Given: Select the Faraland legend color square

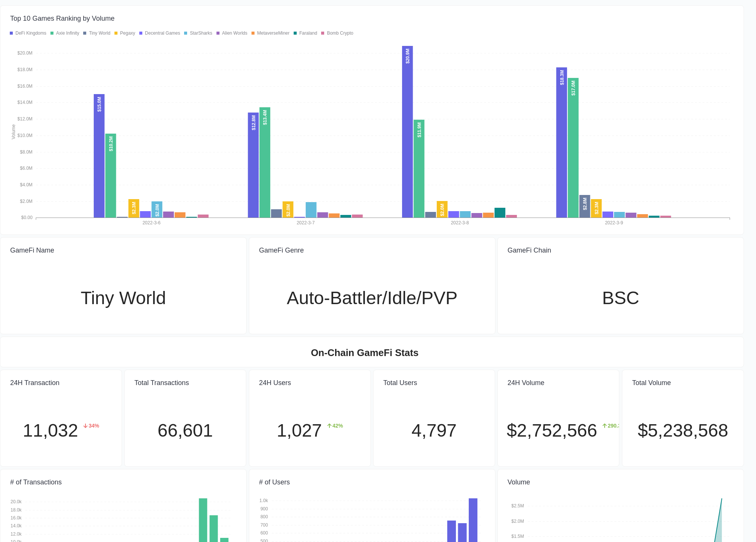Looking at the screenshot, I should (x=295, y=33).
